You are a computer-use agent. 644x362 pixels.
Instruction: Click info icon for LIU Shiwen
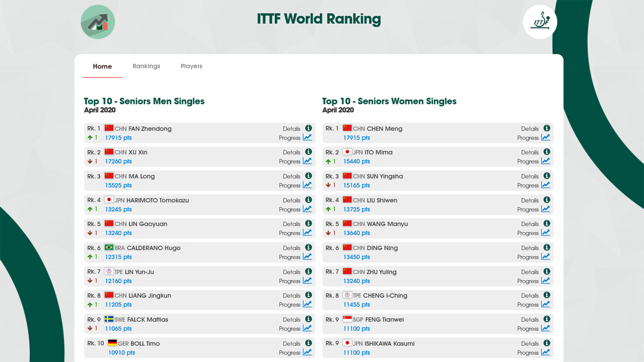[547, 200]
